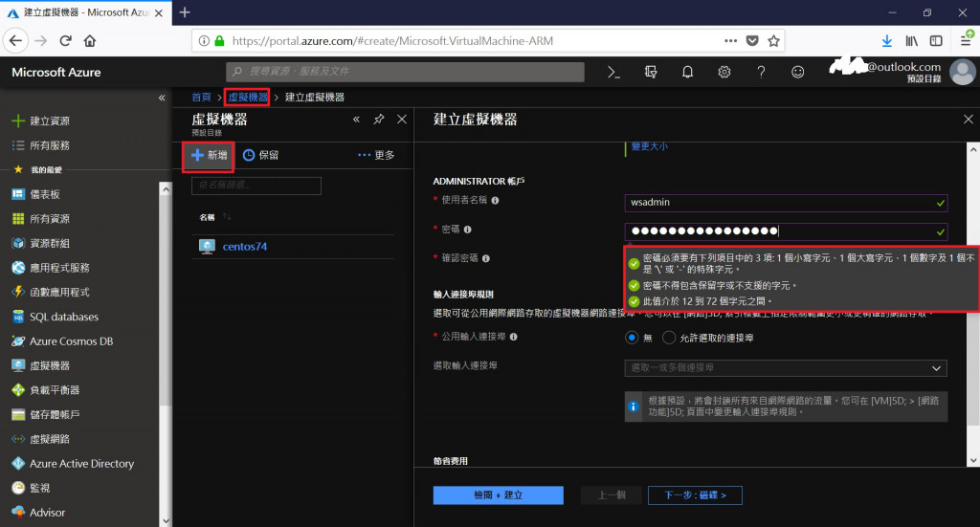Click the 虛擬機器 breadcrumb link
The image size is (980, 527).
(x=248, y=98)
